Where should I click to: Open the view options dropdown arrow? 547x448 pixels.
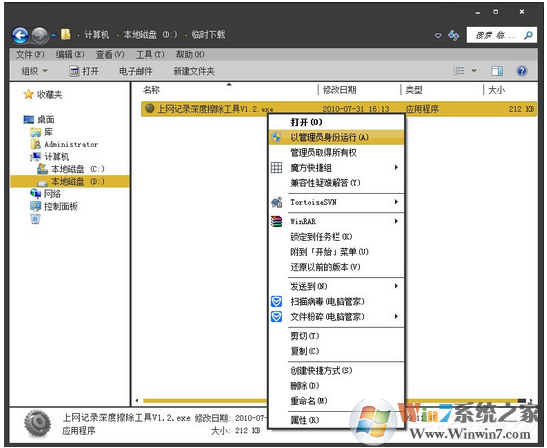click(x=474, y=71)
